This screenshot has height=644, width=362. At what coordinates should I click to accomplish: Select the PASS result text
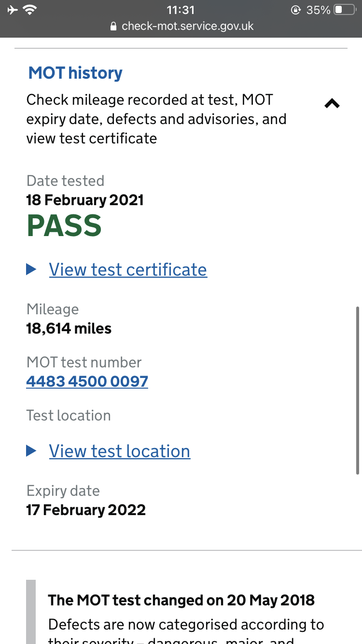click(x=64, y=225)
